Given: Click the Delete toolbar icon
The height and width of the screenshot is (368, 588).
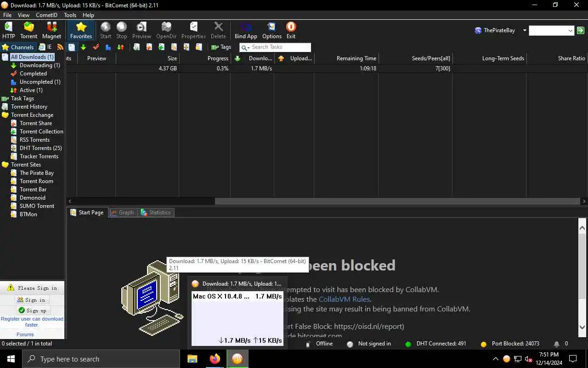Looking at the screenshot, I should pos(218,30).
